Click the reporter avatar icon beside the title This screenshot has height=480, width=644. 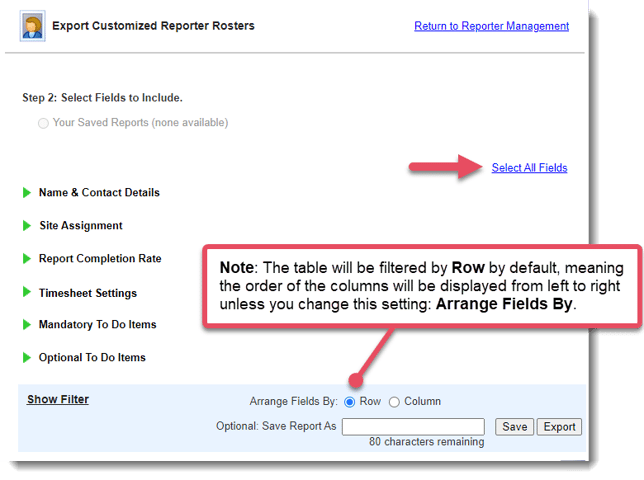[x=33, y=27]
